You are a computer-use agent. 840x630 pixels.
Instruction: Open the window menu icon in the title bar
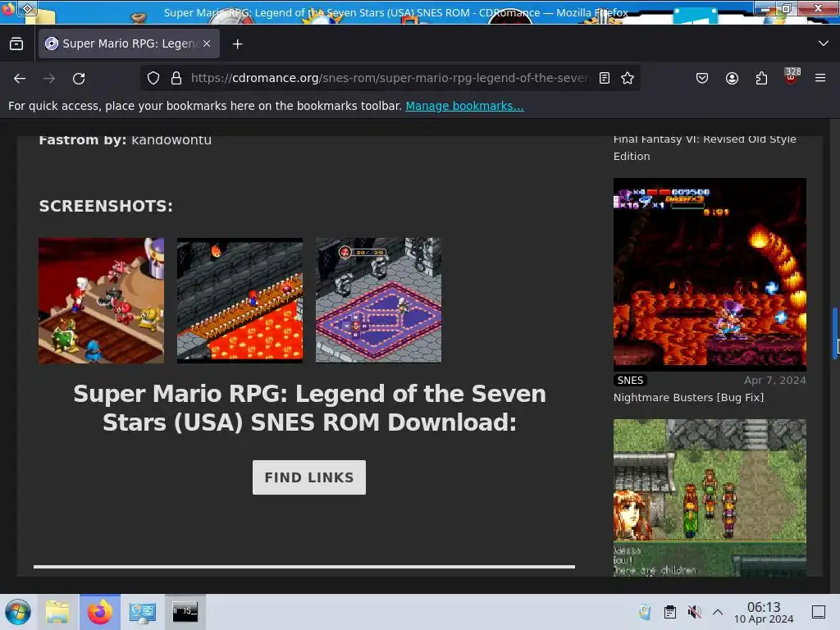pyautogui.click(x=8, y=8)
